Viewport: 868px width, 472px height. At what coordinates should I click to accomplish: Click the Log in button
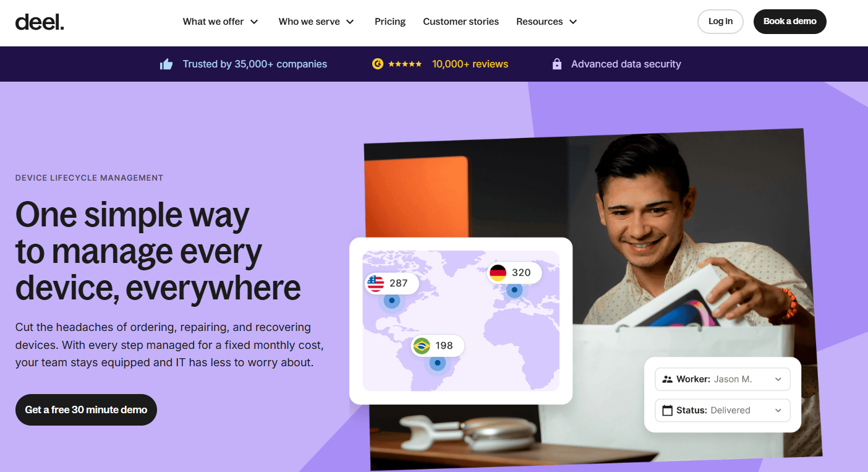(x=720, y=22)
